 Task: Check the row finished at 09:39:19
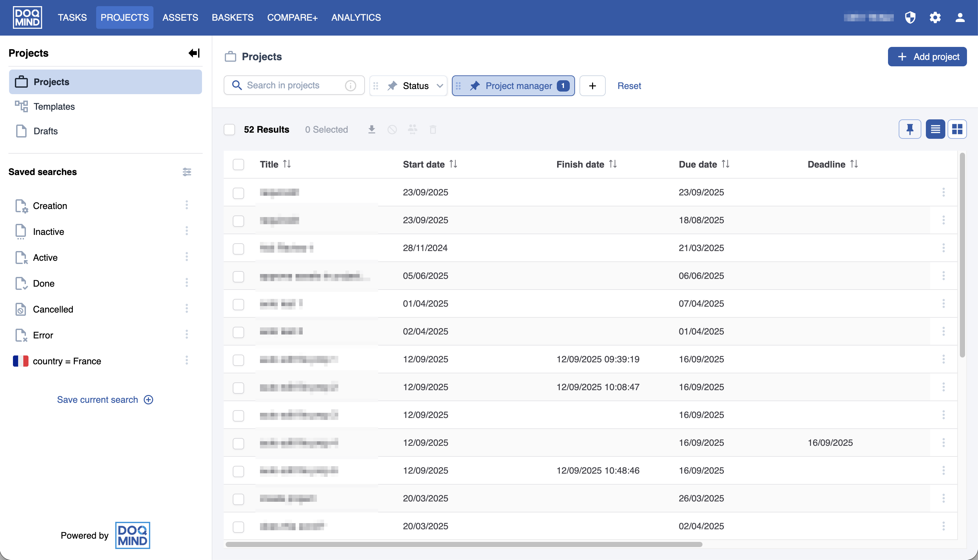(238, 360)
